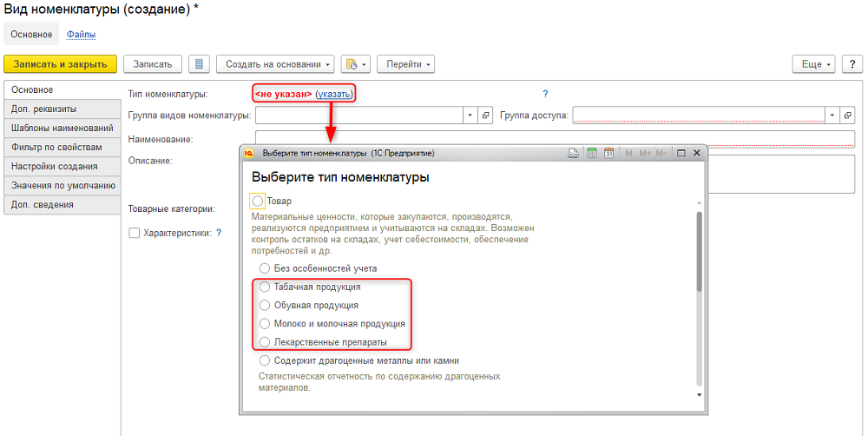Open 'Доп. реквизиты' side tab
Screen dimensions: 868x436
click(x=62, y=109)
